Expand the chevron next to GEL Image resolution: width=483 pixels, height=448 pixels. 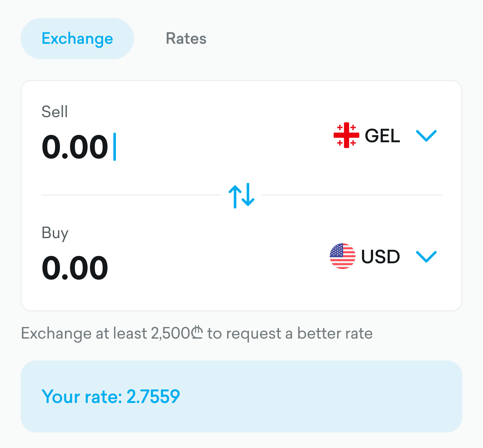426,135
